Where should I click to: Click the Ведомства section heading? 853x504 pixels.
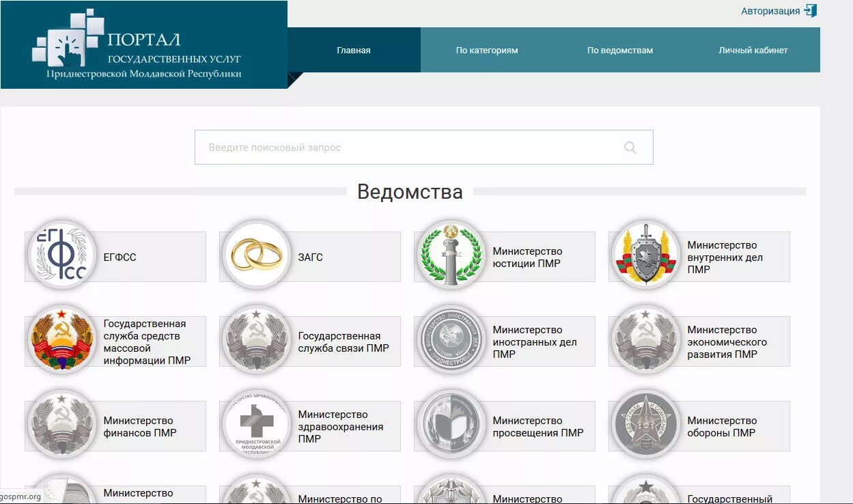coord(410,192)
